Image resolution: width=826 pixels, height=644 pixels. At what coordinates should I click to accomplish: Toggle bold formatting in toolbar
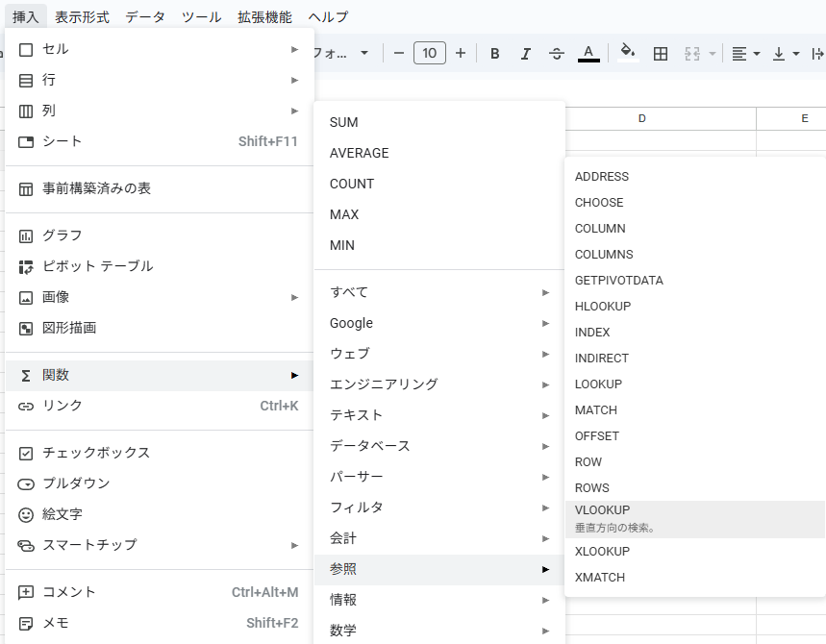[494, 53]
